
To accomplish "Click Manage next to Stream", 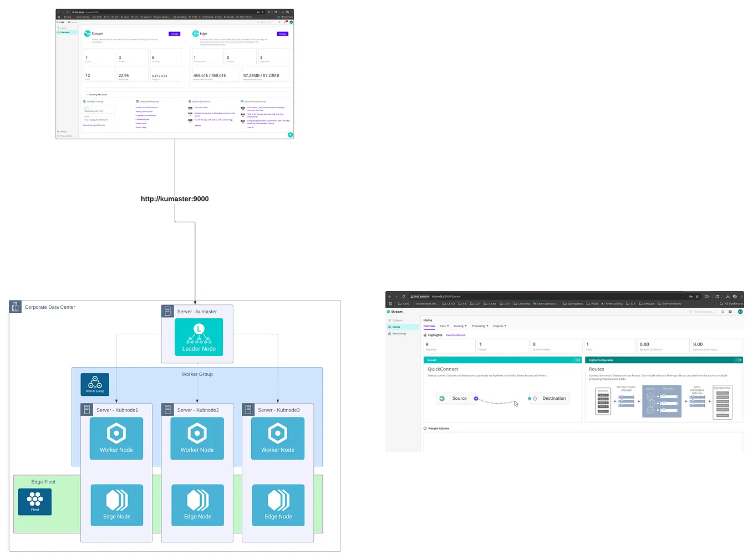I will (x=174, y=34).
